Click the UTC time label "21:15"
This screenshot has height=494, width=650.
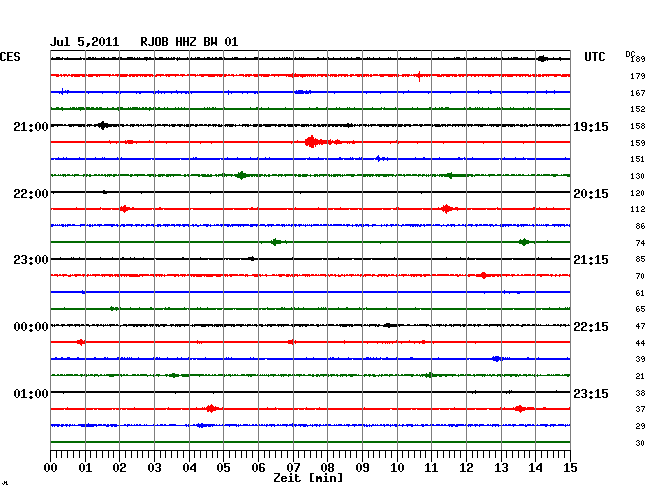coord(591,260)
